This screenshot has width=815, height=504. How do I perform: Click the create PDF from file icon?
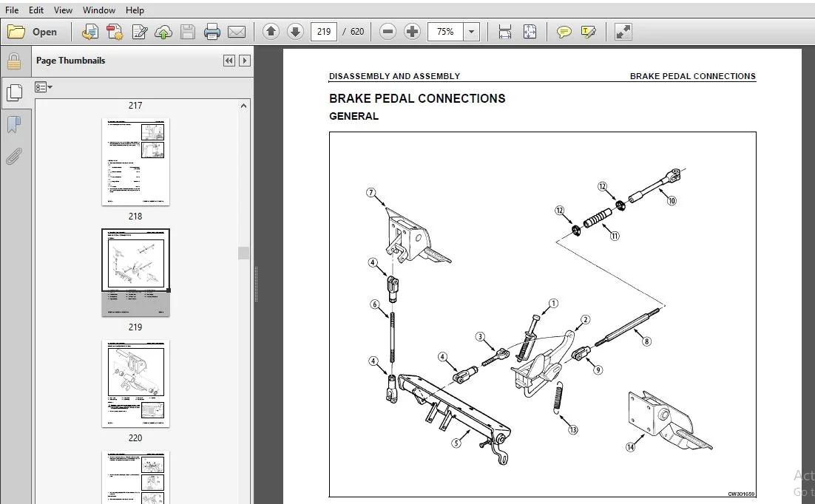pos(90,32)
